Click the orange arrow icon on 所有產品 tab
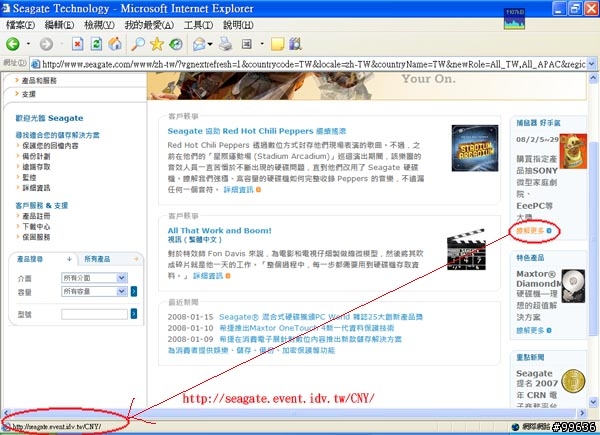 135,259
